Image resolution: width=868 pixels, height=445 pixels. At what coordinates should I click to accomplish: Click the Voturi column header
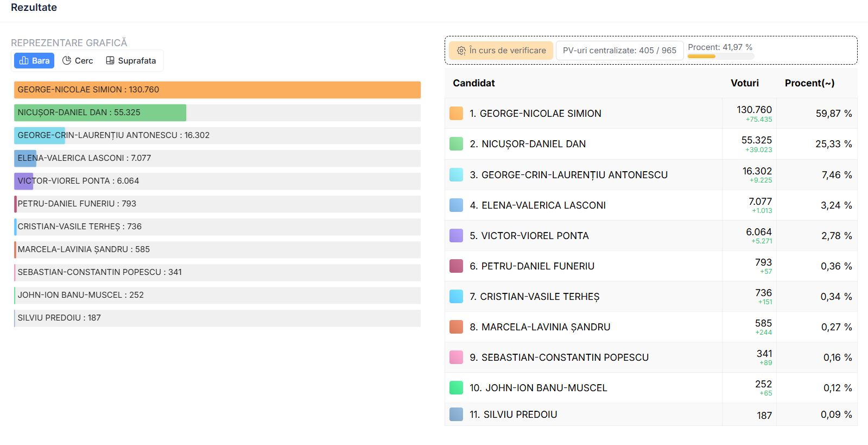[744, 83]
